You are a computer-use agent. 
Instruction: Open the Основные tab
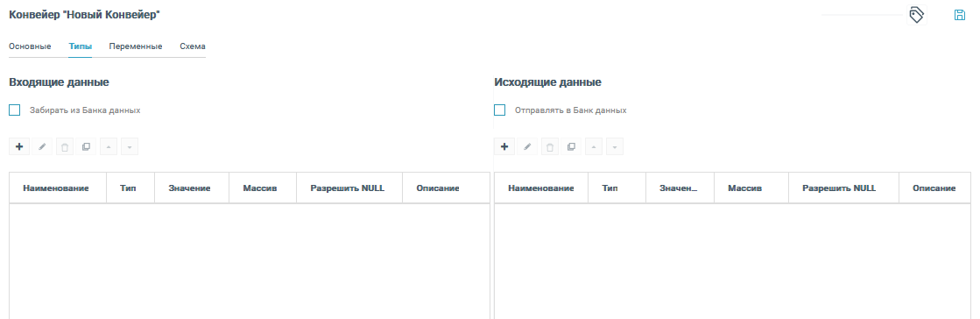point(30,47)
